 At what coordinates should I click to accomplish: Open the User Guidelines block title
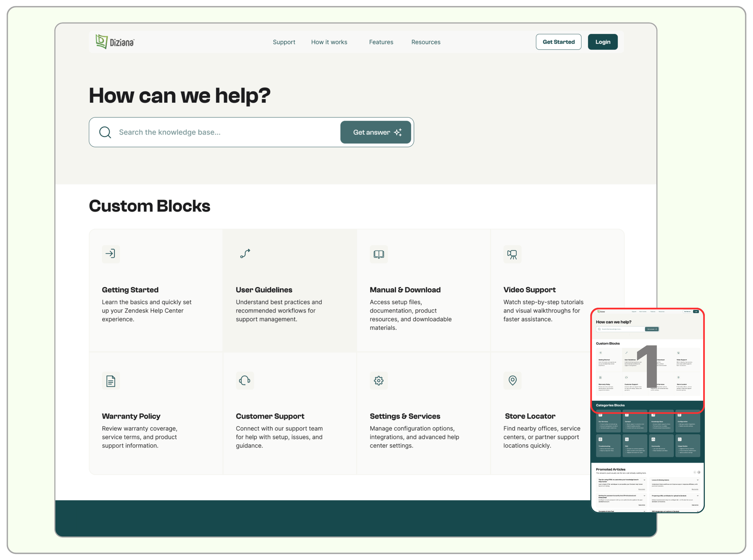coord(264,290)
